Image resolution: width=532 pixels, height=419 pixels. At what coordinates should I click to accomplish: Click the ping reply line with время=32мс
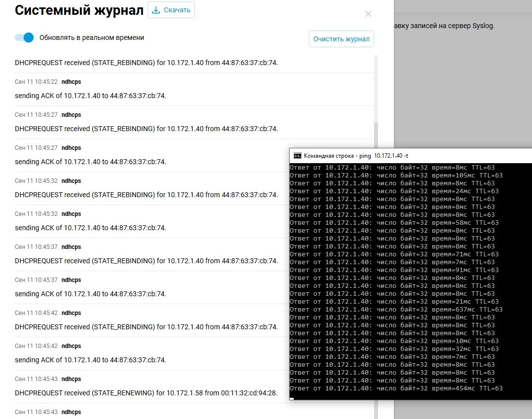(x=394, y=349)
